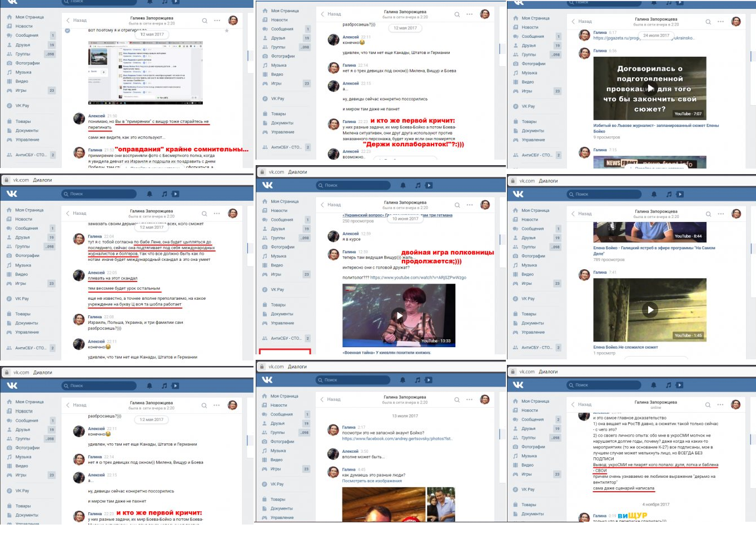Play the 13:33 YouTube video thumbnail
The height and width of the screenshot is (534, 756).
[399, 315]
